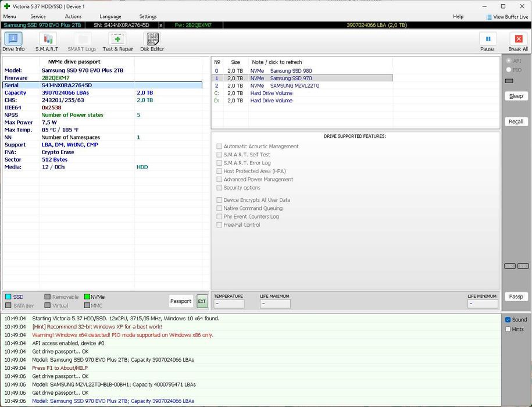Click the Press F1 to About/HELP log line
Image resolution: width=532 pixels, height=407 pixels.
coord(60,368)
